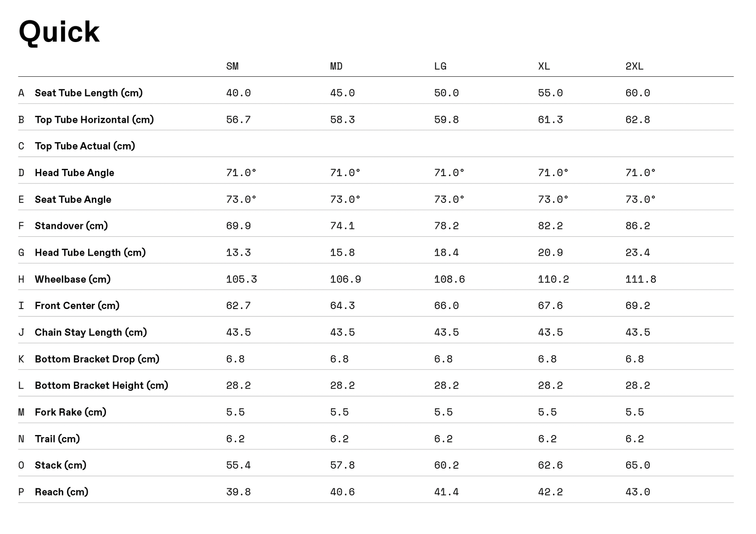
Task: Click the Standover row label
Action: click(x=71, y=226)
